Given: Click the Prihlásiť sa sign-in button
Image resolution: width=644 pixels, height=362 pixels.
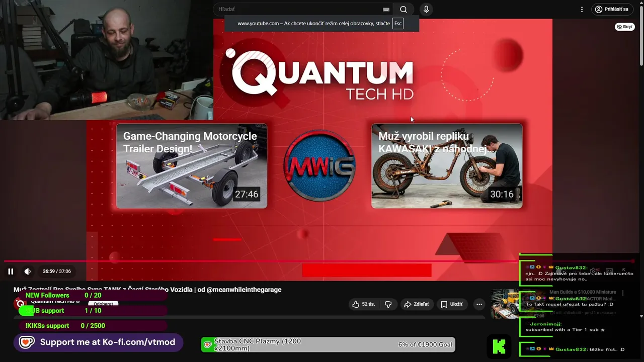Looking at the screenshot, I should (612, 10).
